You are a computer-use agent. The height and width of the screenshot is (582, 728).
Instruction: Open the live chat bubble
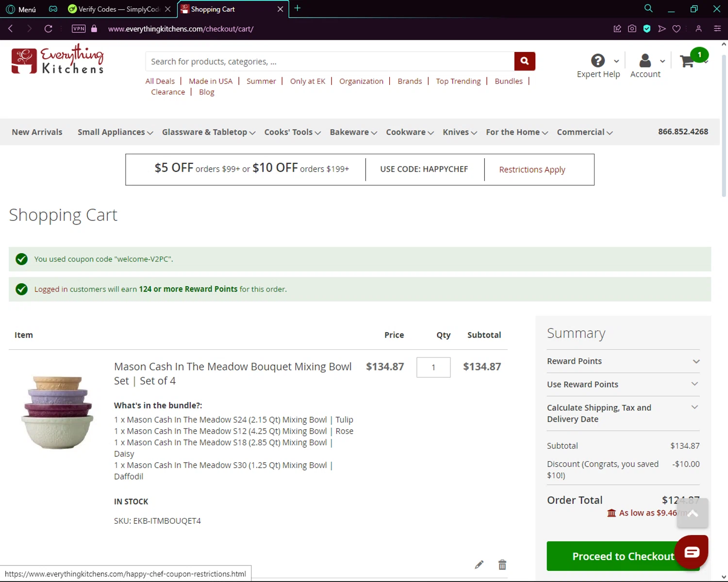[691, 552]
